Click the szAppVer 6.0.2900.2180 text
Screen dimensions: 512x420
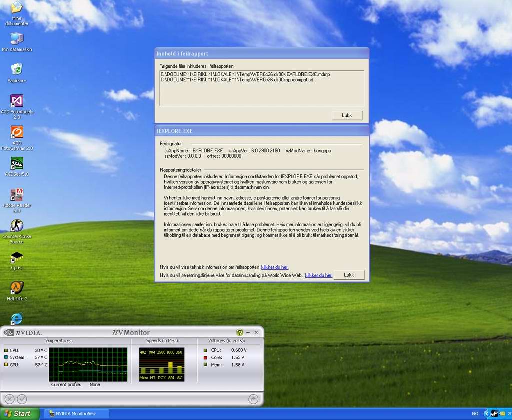point(254,151)
